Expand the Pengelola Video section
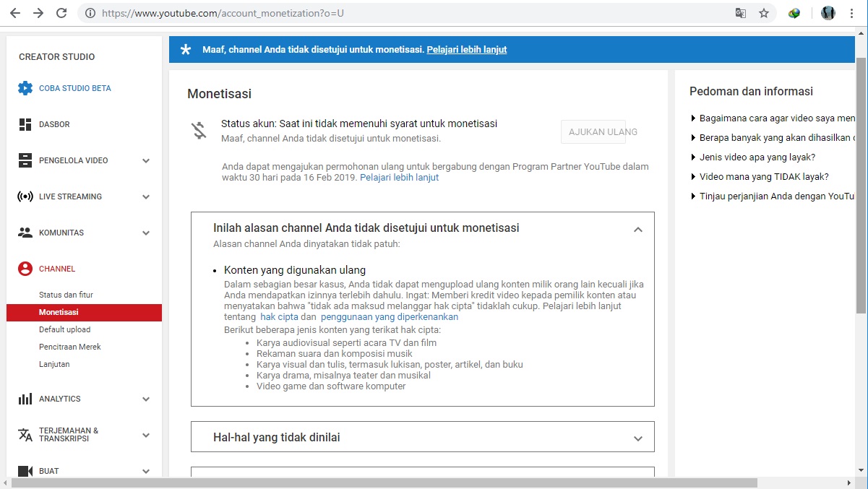This screenshot has width=868, height=489. point(146,160)
